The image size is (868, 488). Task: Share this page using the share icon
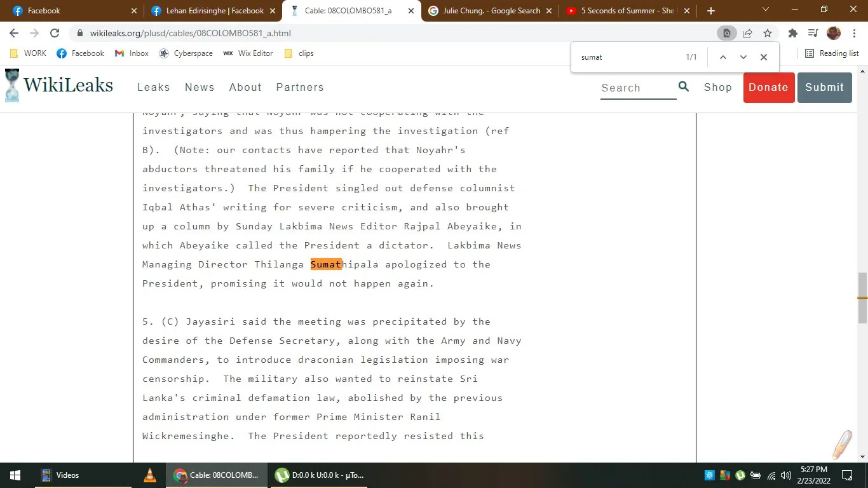click(x=747, y=33)
